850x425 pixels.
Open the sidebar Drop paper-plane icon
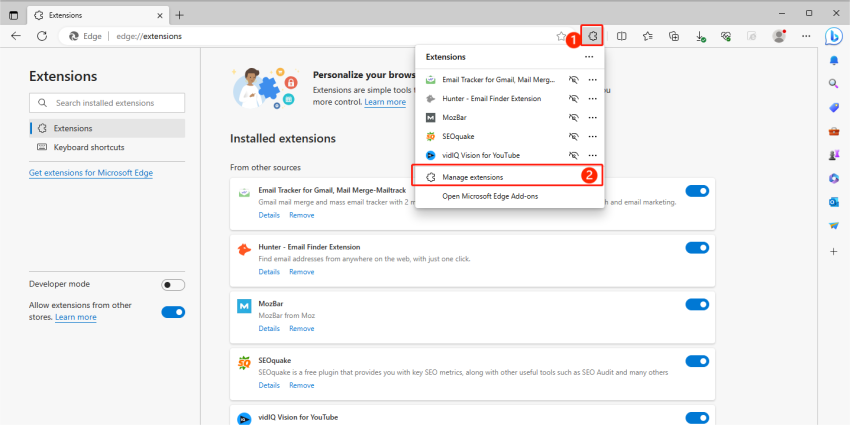pos(834,226)
